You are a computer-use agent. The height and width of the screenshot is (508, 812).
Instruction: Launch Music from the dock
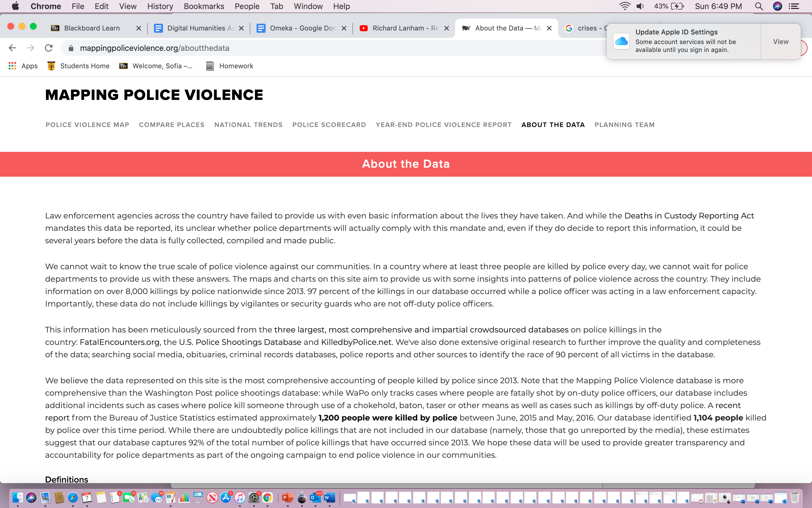(x=240, y=498)
